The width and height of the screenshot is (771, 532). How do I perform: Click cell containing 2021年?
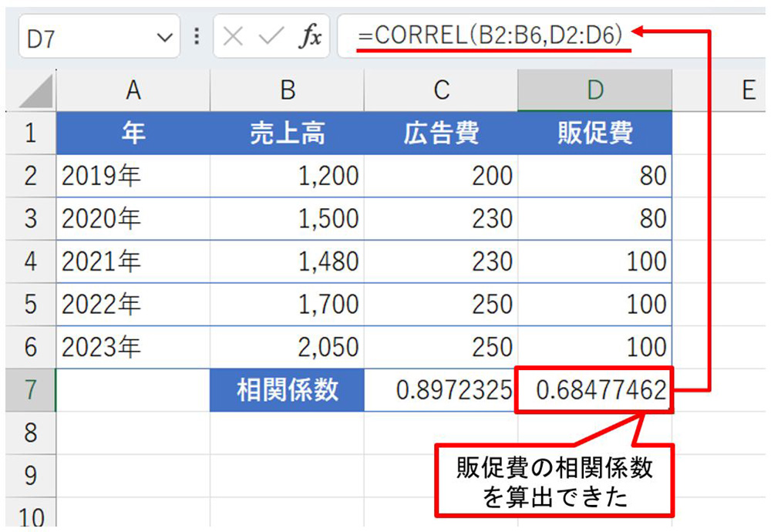133,261
